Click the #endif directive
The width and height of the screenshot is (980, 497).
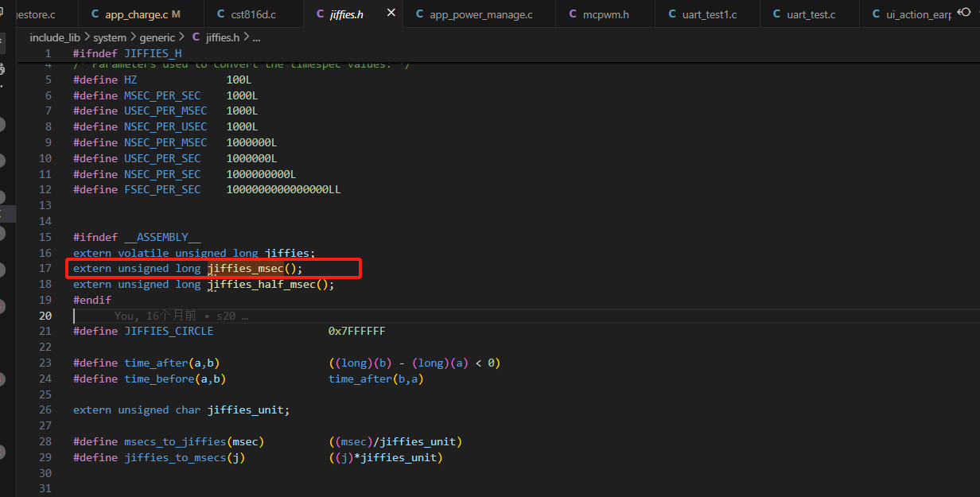click(x=92, y=300)
